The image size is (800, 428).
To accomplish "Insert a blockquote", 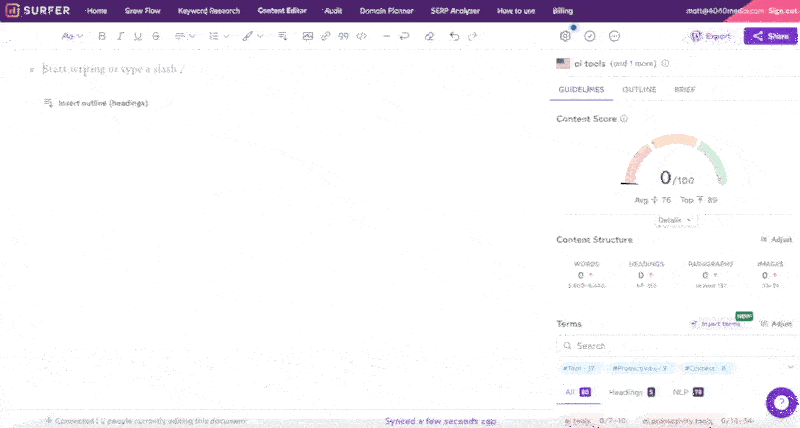I will coord(343,36).
